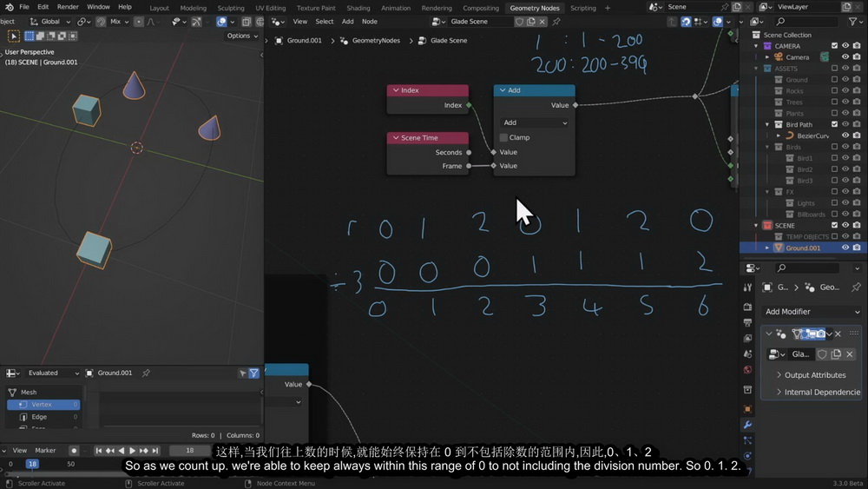Open the viewport Options dropdown

[x=242, y=36]
